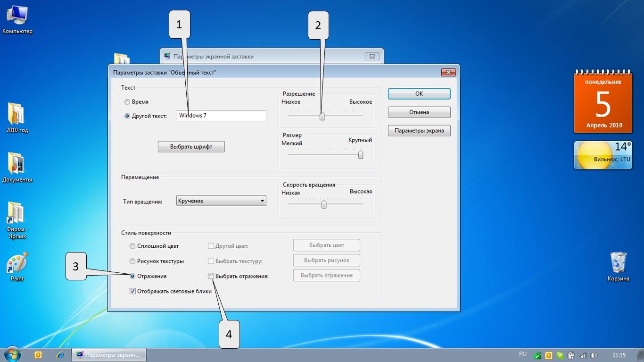Click the Корзина recycle bin icon
644x362 pixels.
click(618, 263)
